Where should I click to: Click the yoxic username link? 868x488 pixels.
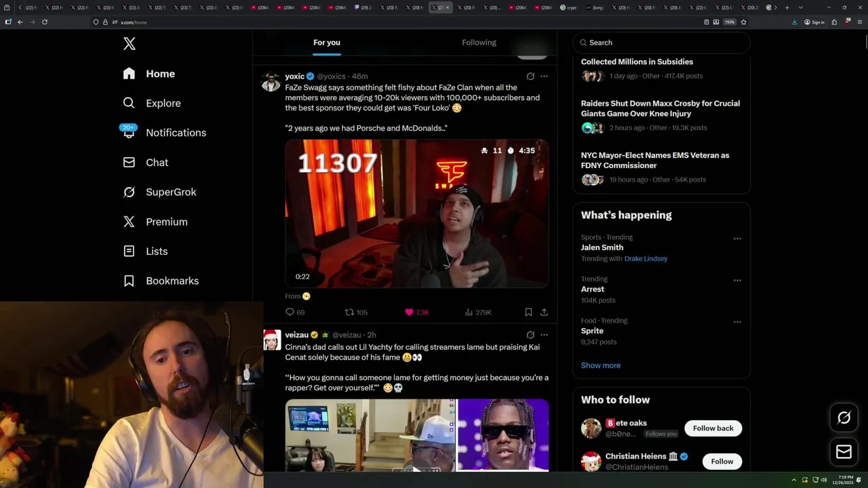(294, 77)
